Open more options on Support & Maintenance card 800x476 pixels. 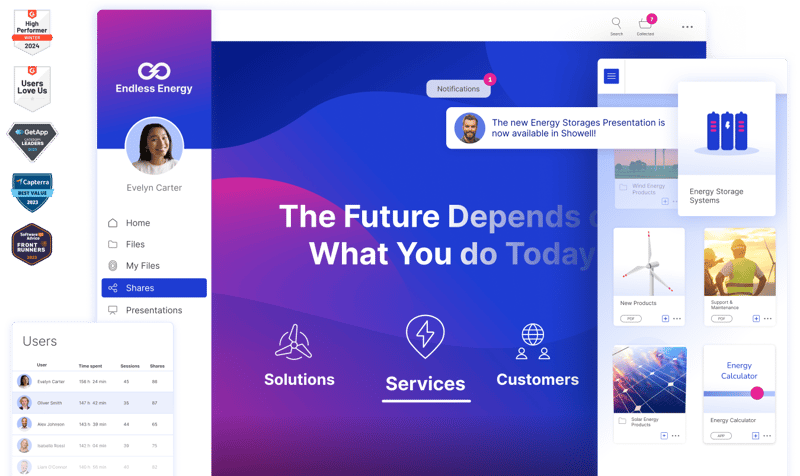(x=767, y=318)
